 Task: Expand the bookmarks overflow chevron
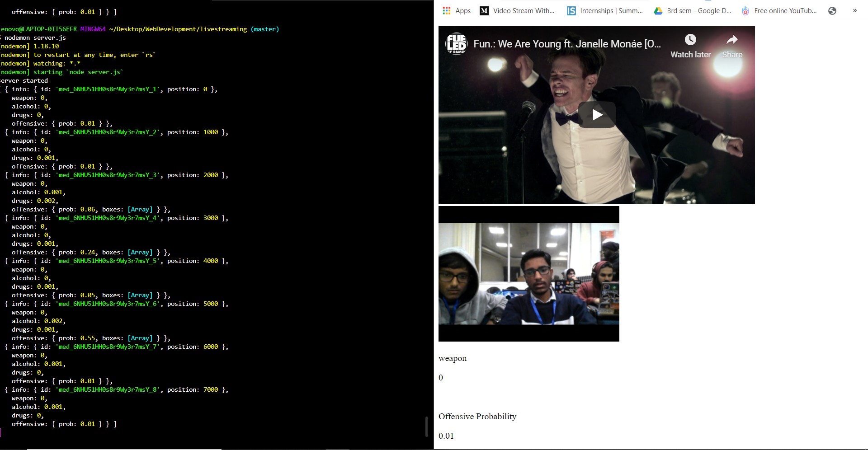(854, 10)
